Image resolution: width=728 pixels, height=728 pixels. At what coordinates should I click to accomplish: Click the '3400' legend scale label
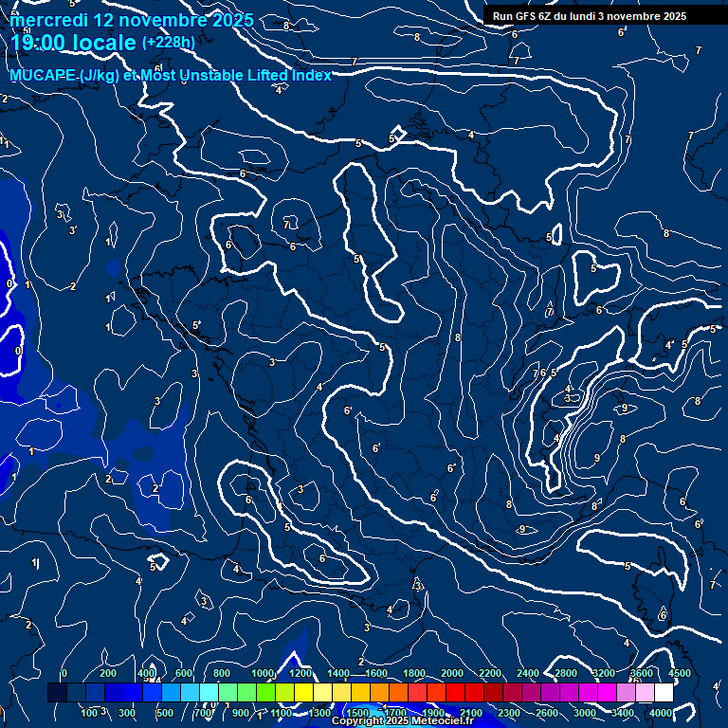[622, 713]
